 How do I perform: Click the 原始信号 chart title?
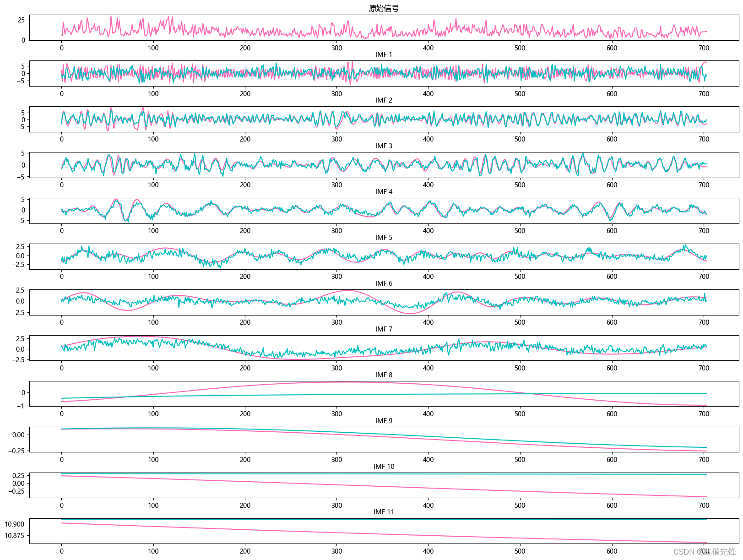[x=384, y=8]
